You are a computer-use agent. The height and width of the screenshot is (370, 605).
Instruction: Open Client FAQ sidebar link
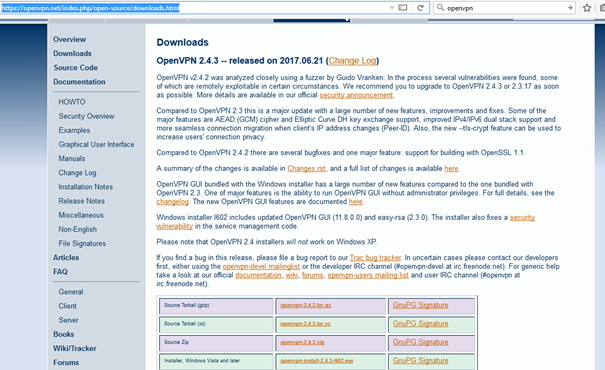[68, 306]
